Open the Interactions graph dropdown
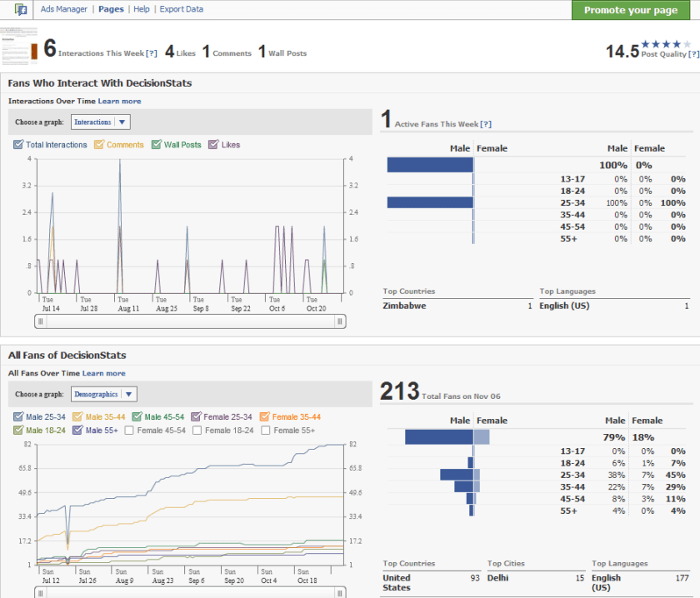 click(100, 122)
